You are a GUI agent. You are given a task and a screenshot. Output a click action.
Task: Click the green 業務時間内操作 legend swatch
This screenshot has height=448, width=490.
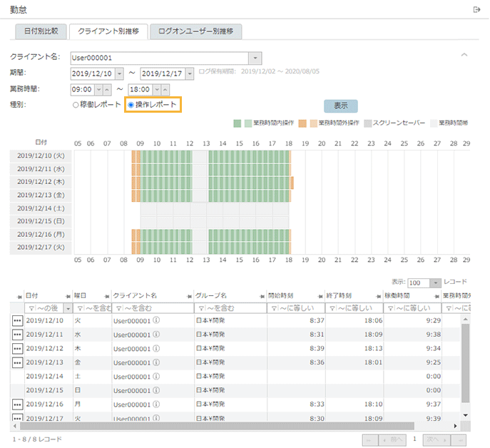238,123
